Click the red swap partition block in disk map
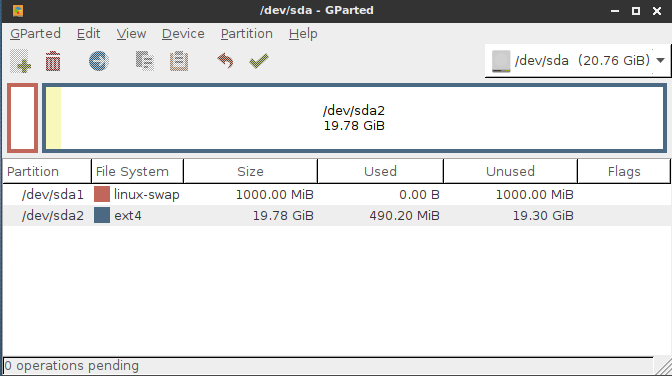672x376 pixels. point(22,118)
